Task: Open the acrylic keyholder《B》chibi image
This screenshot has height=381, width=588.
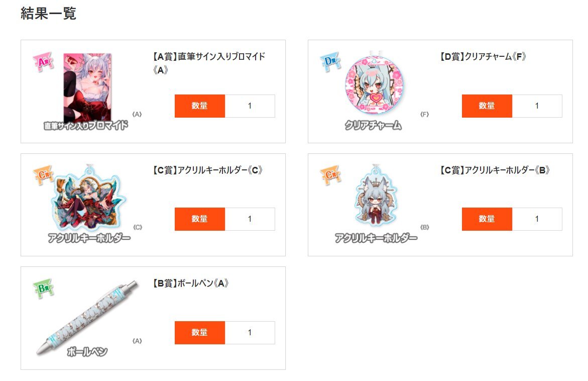Action: pos(376,196)
